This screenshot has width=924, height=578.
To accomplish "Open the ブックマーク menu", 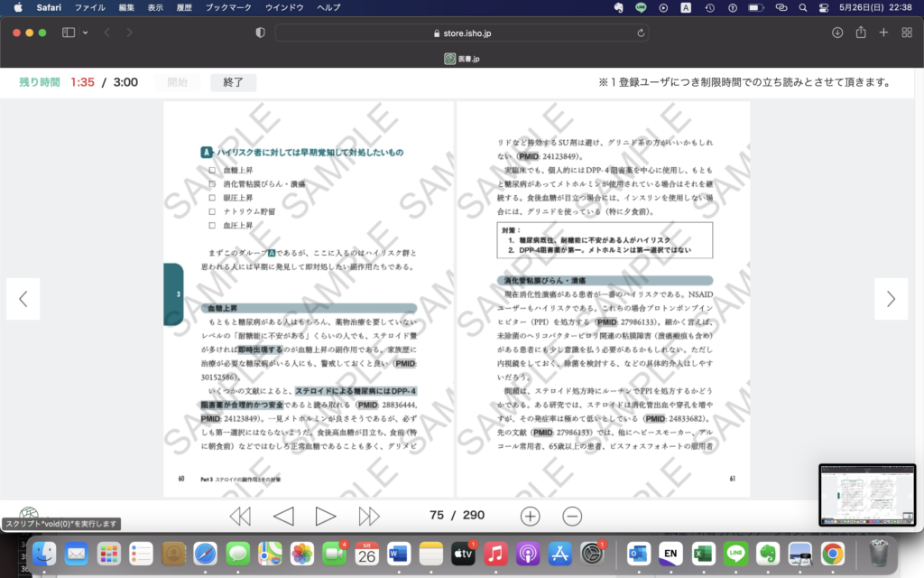I will click(227, 7).
